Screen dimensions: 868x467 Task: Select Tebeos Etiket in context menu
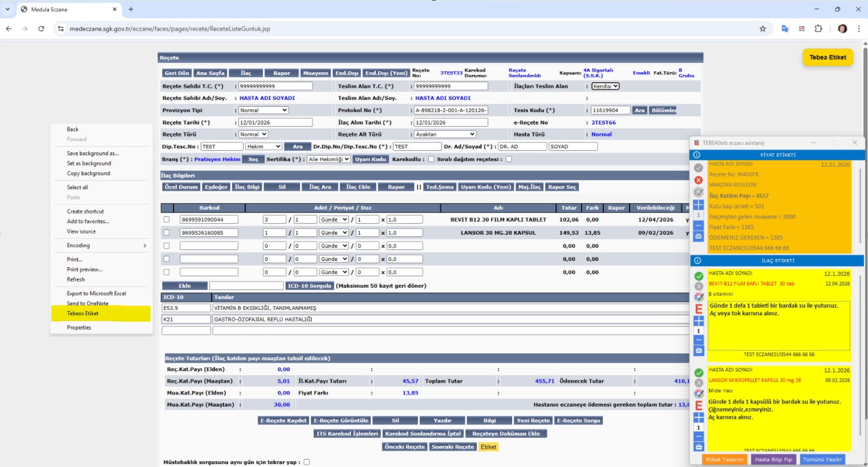click(83, 313)
